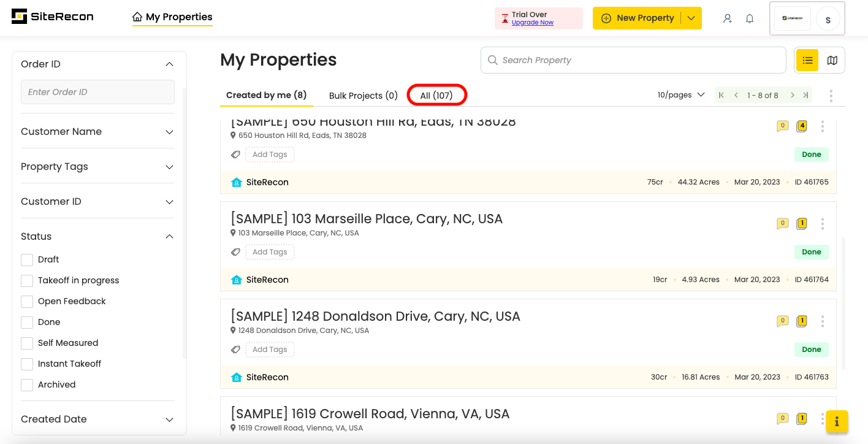Viewport: 868px width, 444px height.
Task: Check the Draft status filter
Action: click(27, 260)
